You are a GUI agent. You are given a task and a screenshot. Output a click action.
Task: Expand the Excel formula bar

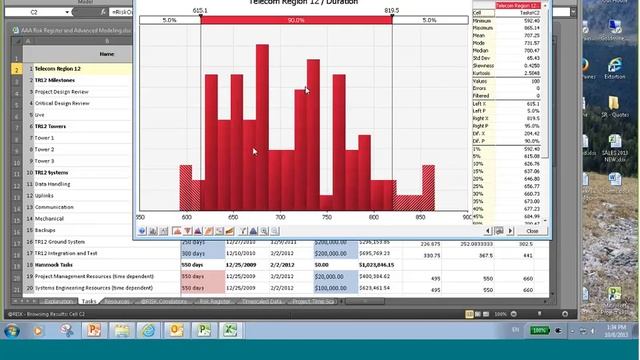tap(573, 12)
